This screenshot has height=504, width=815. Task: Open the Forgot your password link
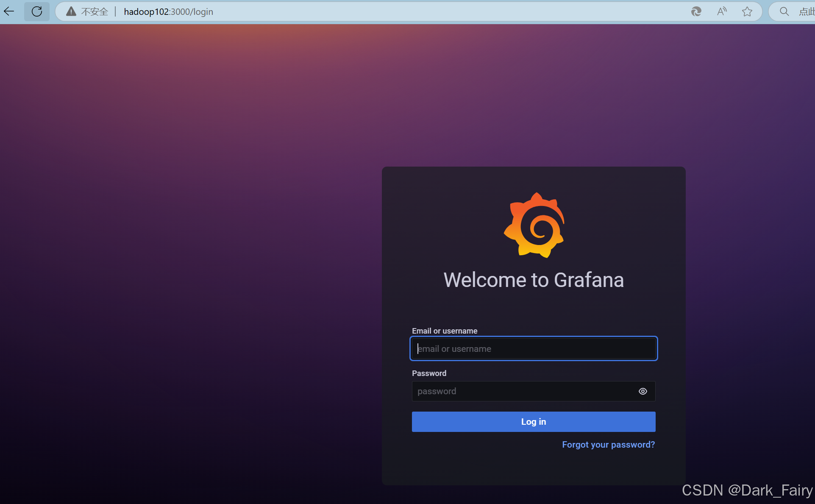tap(608, 445)
